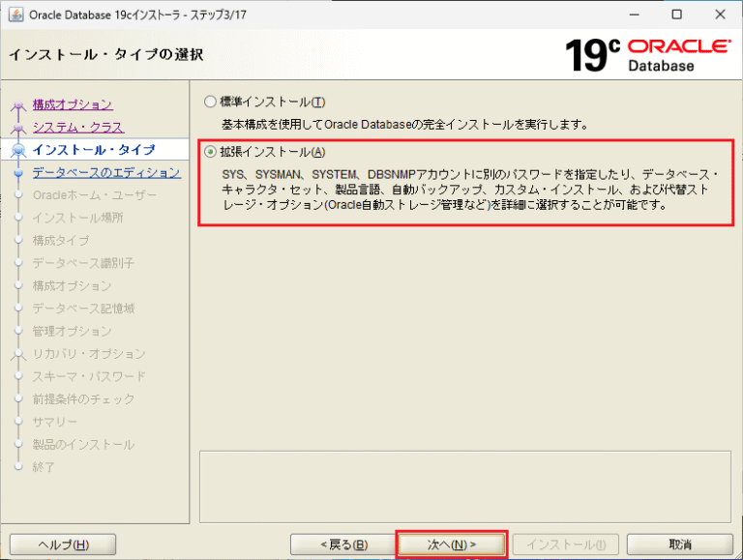This screenshot has width=743, height=560.
Task: Click the completed step marker beside システム・クラス
Action: pos(18,128)
